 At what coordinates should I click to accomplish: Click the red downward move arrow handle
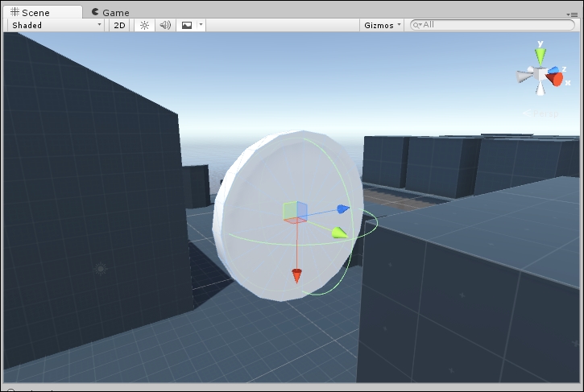[296, 276]
